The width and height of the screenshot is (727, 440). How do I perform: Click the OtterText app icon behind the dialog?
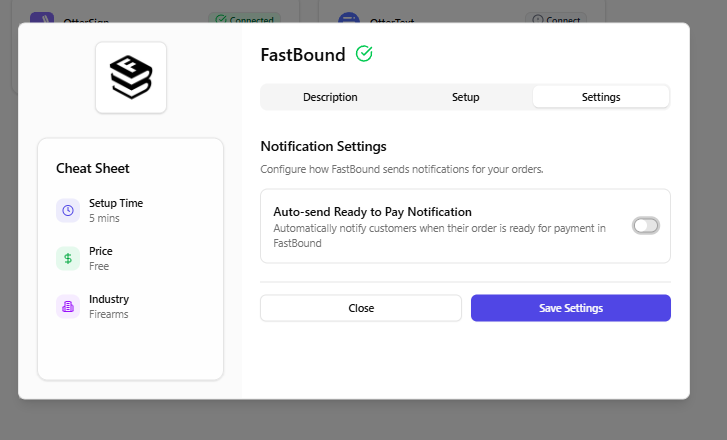tap(348, 18)
